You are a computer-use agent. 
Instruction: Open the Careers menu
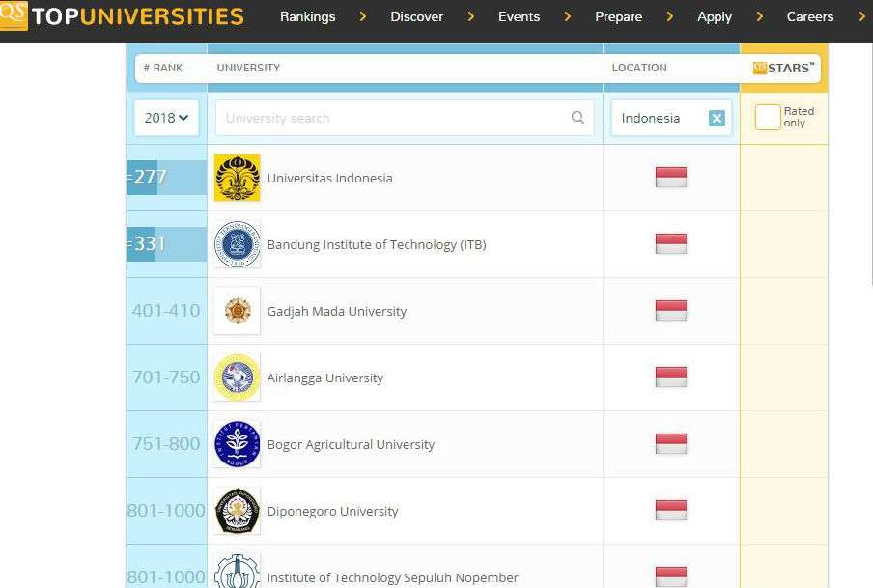click(x=809, y=16)
